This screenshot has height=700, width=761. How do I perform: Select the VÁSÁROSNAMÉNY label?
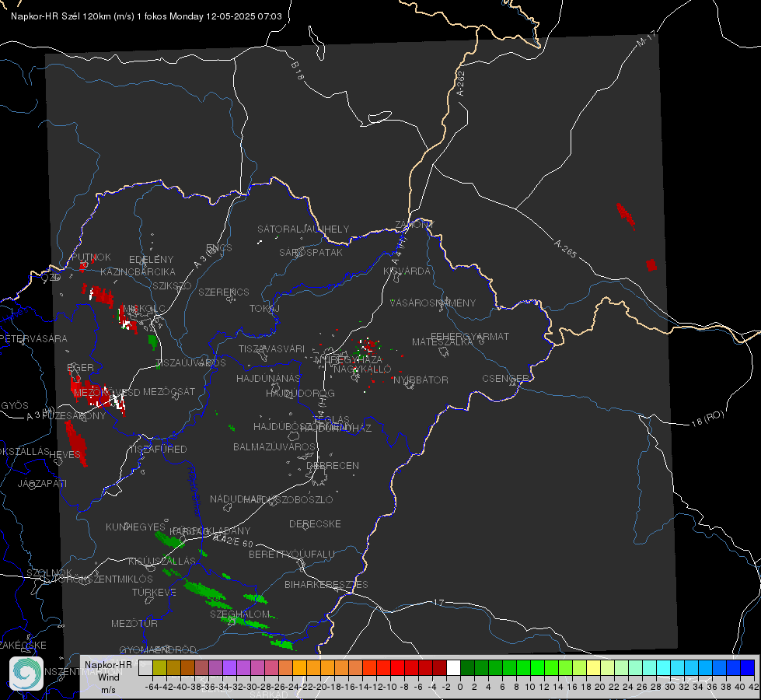point(433,303)
